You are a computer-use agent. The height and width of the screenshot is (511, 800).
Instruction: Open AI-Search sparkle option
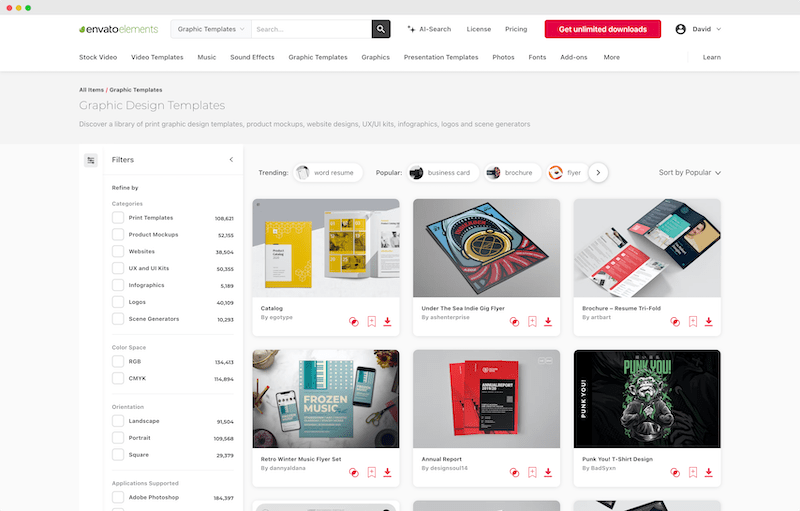(432, 29)
